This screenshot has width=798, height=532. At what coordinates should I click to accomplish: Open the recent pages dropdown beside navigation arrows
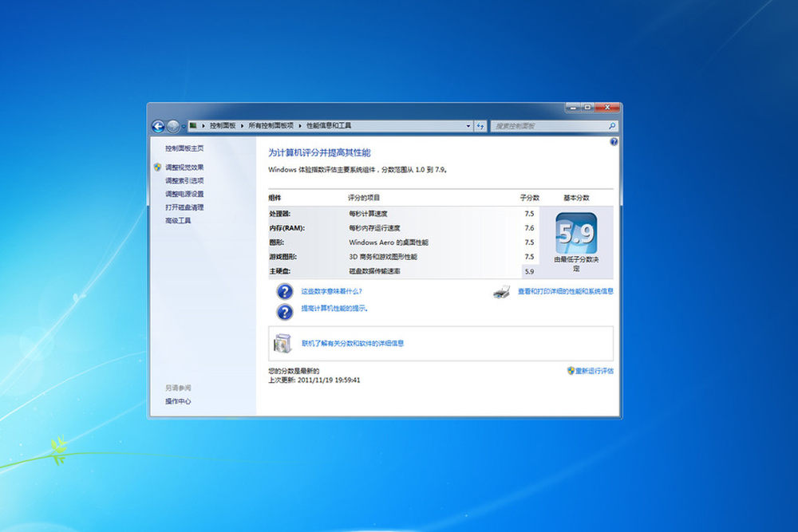coord(184,127)
